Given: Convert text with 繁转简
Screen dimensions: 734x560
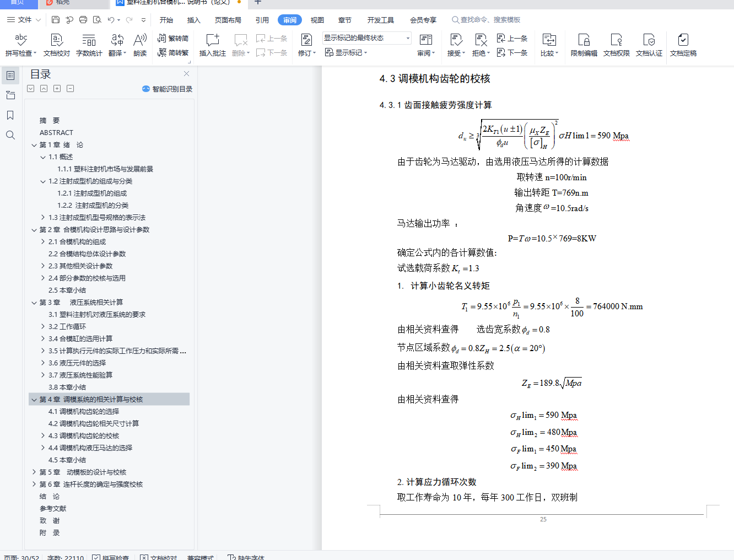Looking at the screenshot, I should tap(173, 38).
